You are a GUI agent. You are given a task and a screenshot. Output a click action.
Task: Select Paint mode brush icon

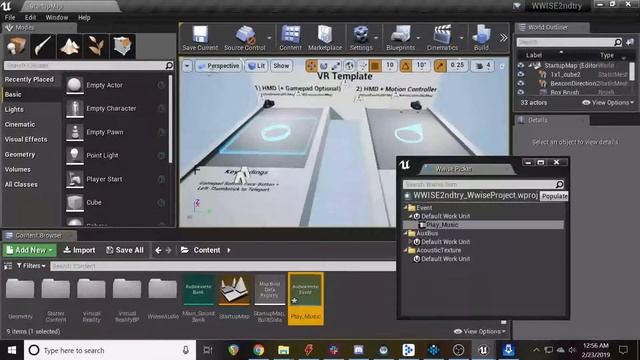click(x=43, y=46)
